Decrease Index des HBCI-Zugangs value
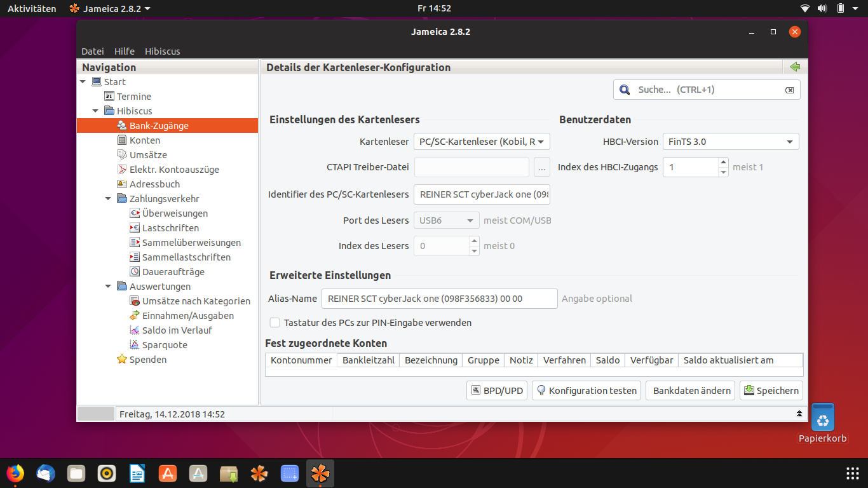This screenshot has width=868, height=488. coord(723,172)
